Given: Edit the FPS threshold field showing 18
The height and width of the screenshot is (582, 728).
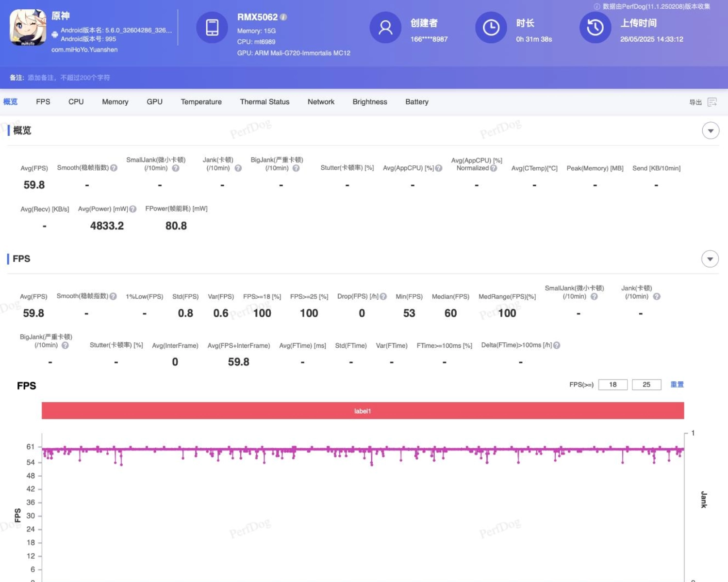Looking at the screenshot, I should tap(613, 385).
